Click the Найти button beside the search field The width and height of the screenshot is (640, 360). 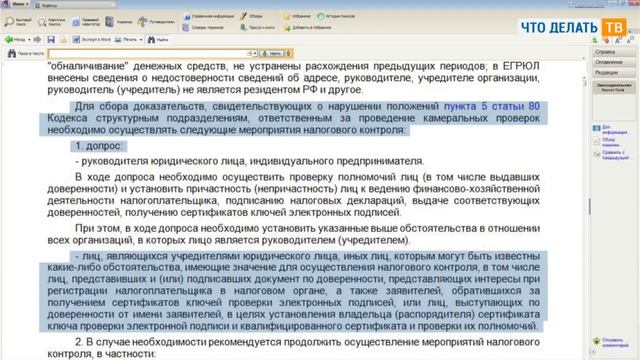click(272, 53)
